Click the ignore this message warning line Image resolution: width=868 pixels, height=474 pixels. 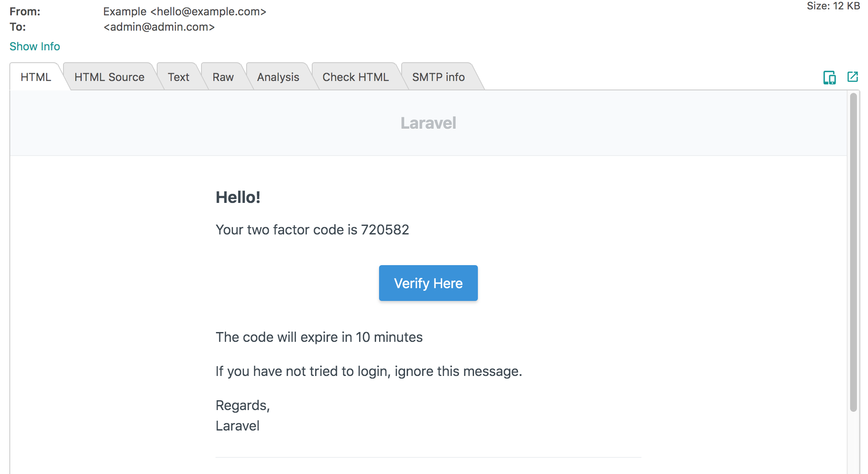(369, 371)
